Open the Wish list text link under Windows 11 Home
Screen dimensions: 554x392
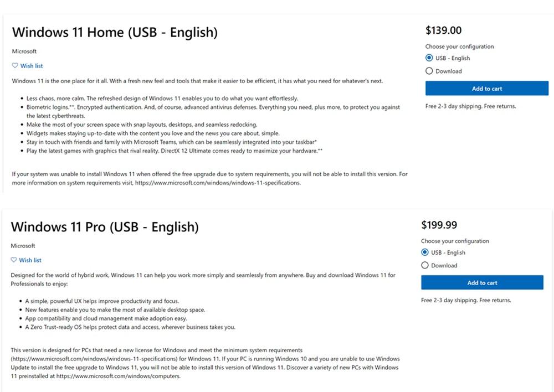coord(32,66)
